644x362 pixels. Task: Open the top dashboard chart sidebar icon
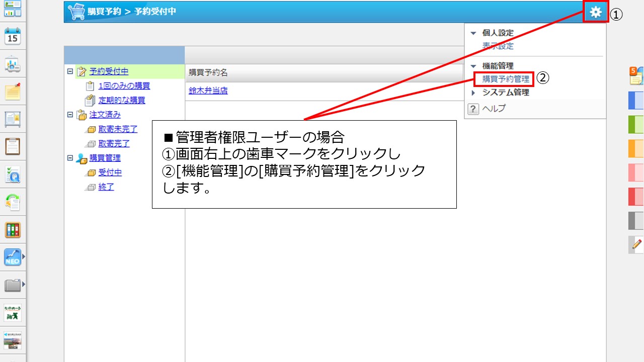(13, 9)
